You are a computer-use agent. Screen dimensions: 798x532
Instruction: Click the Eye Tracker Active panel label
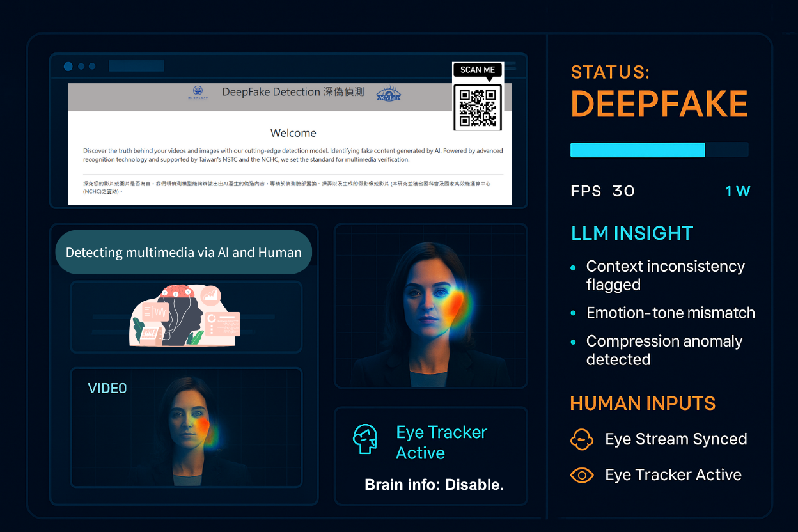click(x=441, y=442)
